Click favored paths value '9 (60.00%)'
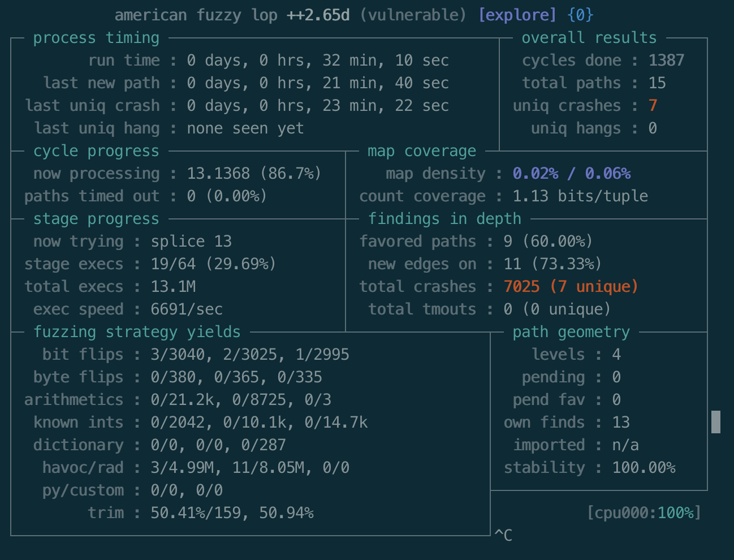The image size is (734, 560). click(x=549, y=242)
